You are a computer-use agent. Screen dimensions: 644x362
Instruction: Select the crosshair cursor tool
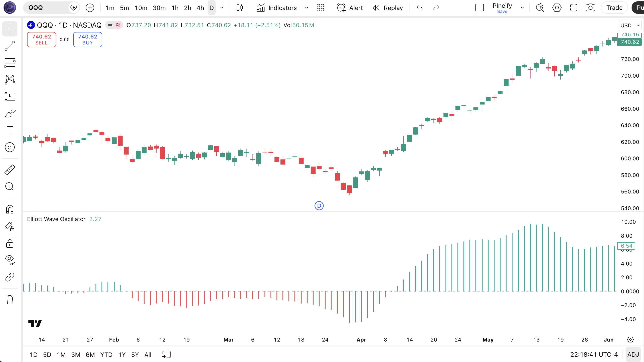(x=10, y=29)
